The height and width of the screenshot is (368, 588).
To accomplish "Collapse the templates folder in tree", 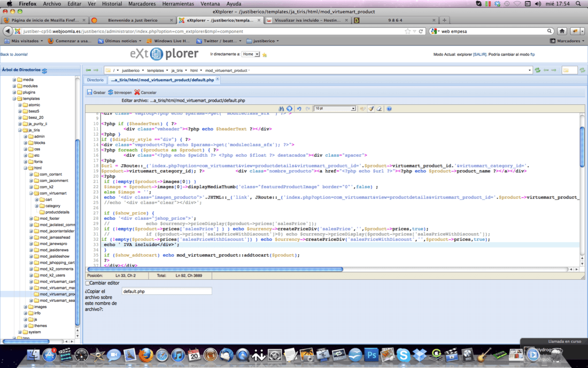I will point(14,98).
